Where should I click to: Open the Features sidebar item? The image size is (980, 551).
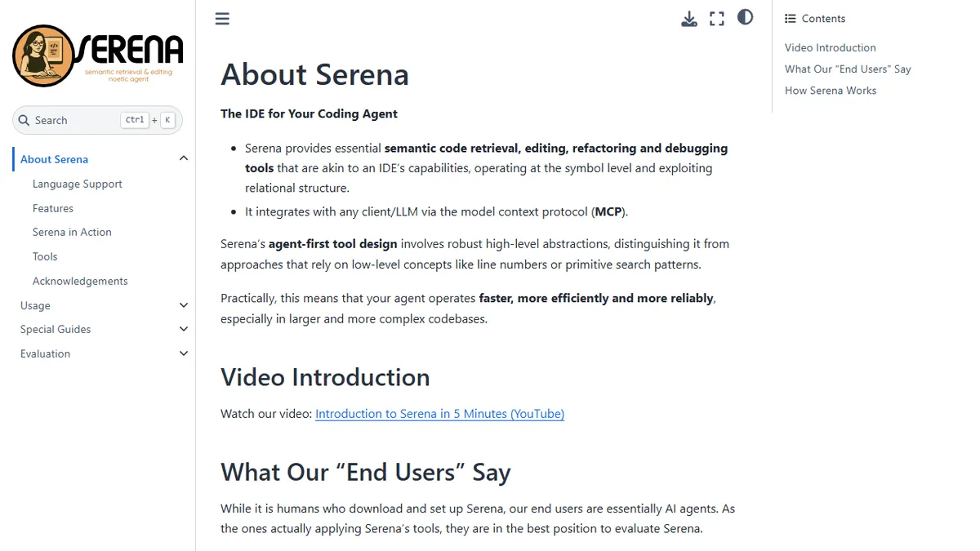53,208
